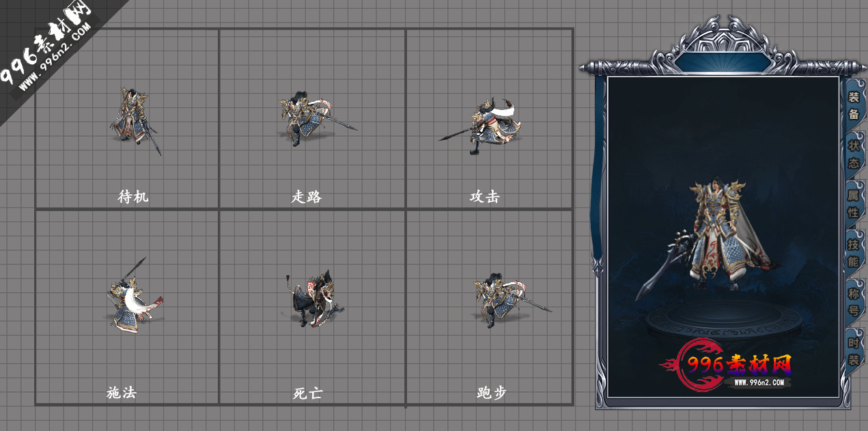Screen dimensions: 868x431
Task: Click the 待机 label text
Action: [133, 197]
